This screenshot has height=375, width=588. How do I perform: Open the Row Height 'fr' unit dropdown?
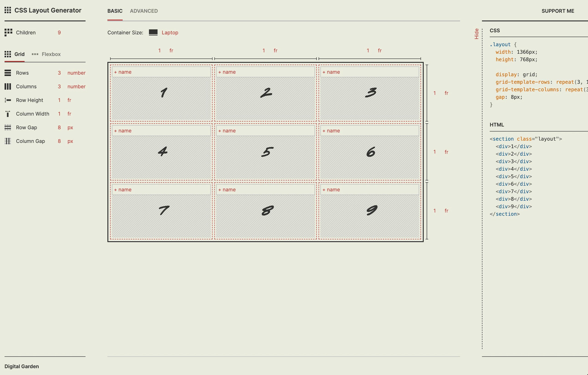click(x=69, y=100)
